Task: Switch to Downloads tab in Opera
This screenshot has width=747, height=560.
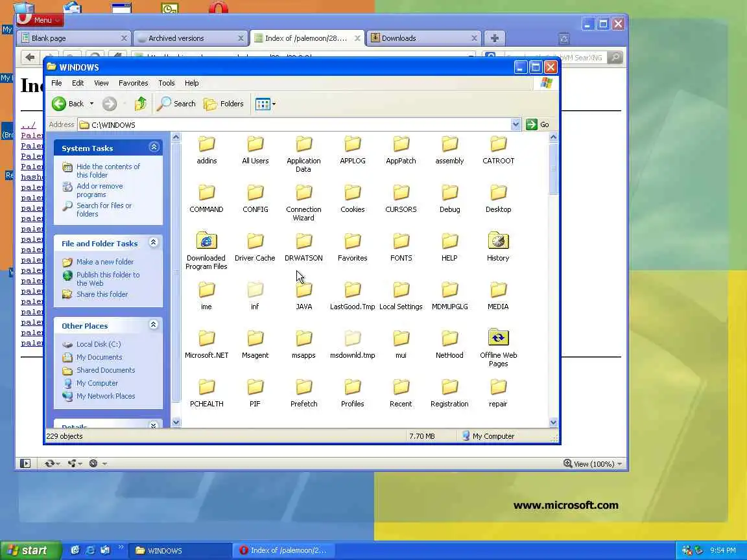Action: [423, 38]
